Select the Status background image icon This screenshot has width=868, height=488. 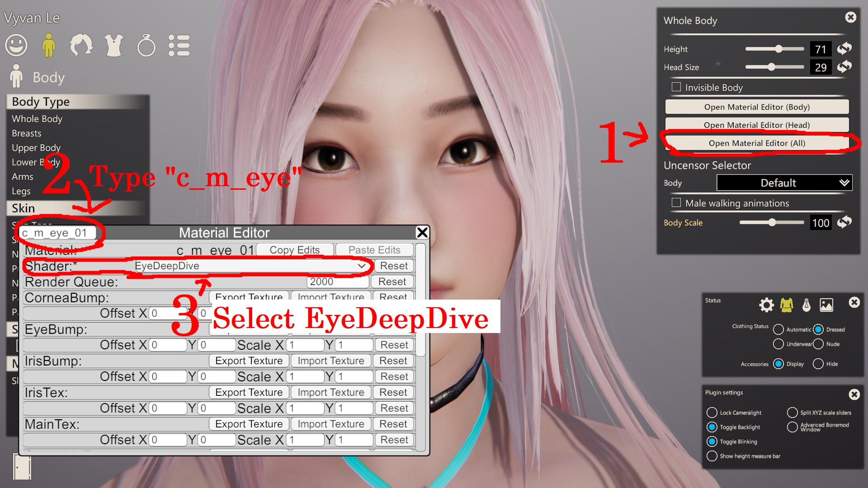(826, 305)
